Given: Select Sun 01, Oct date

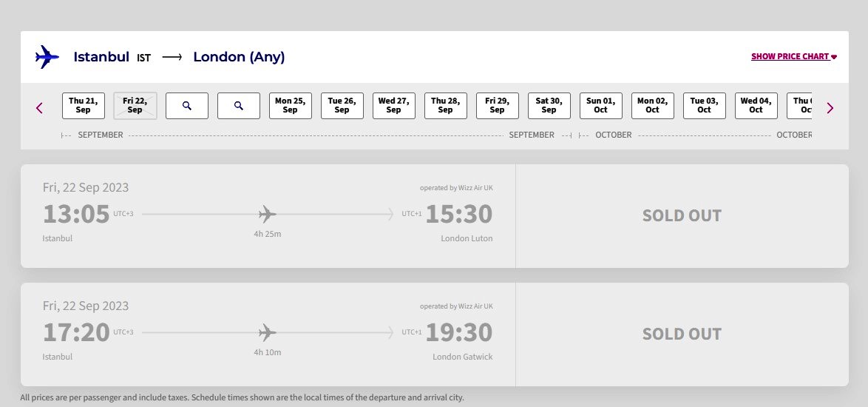Looking at the screenshot, I should [x=601, y=106].
